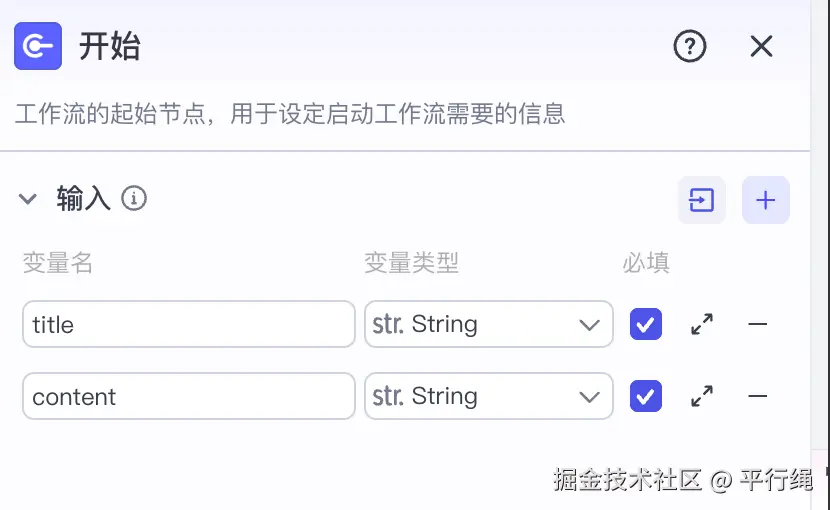
Task: Expand the content variable row details
Action: click(x=702, y=397)
